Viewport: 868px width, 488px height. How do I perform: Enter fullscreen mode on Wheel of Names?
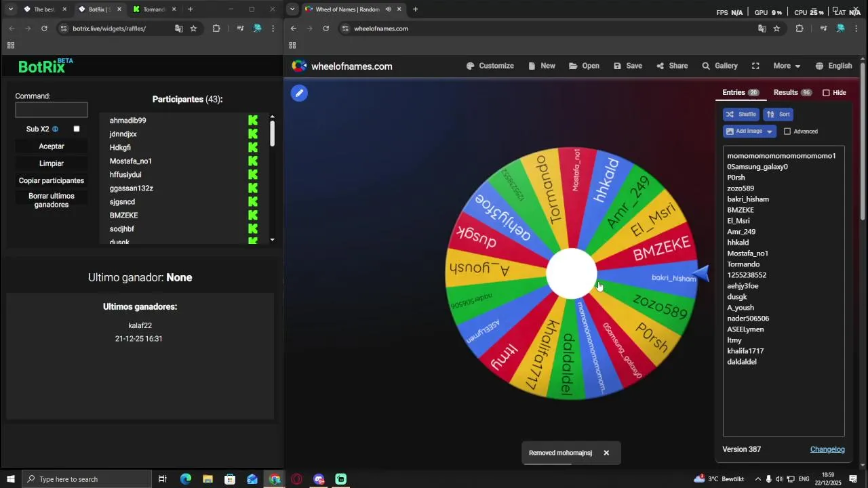tap(755, 66)
